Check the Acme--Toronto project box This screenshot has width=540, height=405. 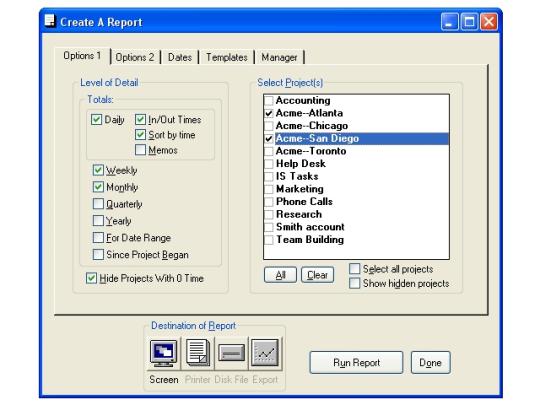pyautogui.click(x=269, y=151)
